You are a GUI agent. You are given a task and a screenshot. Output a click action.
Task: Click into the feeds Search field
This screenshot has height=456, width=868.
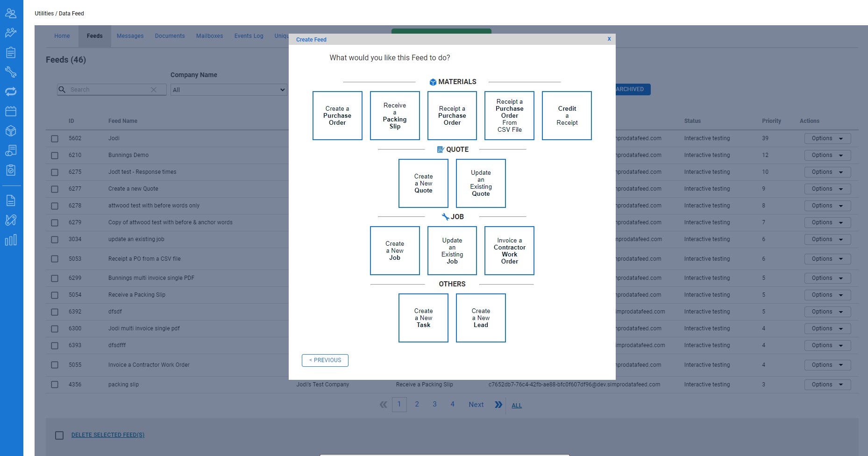click(x=107, y=90)
